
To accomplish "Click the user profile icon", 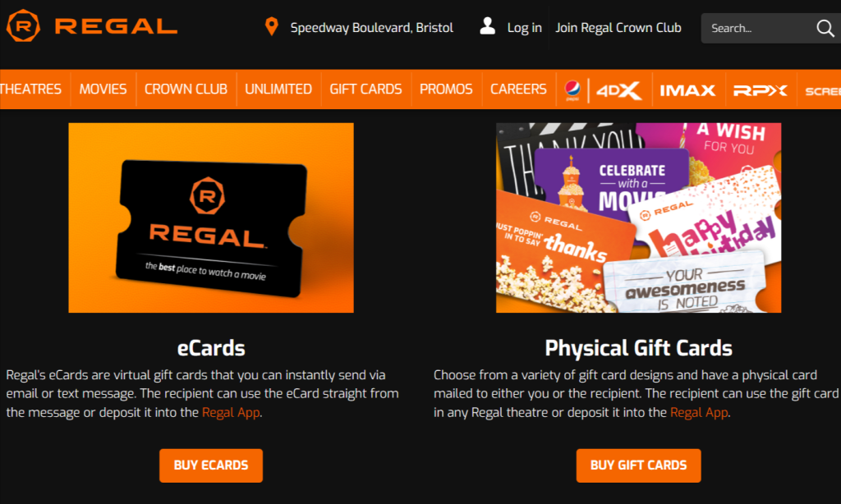I will tap(487, 25).
